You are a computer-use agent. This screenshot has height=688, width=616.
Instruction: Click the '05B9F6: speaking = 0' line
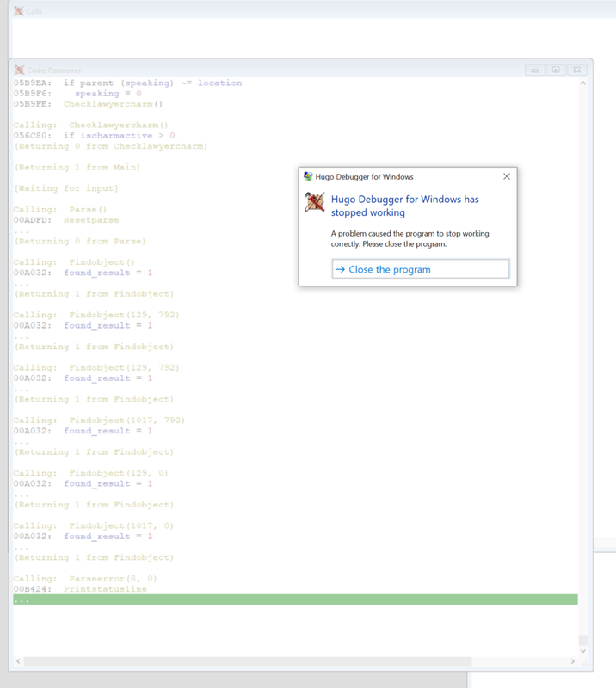click(77, 94)
